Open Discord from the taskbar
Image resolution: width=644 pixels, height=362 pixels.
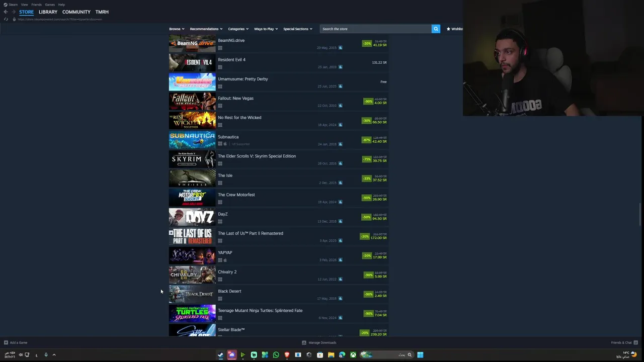tap(231, 355)
